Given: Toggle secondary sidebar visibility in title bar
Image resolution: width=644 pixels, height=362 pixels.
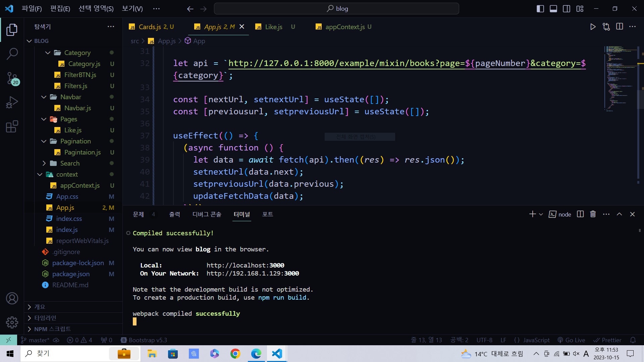Looking at the screenshot, I should [x=567, y=9].
